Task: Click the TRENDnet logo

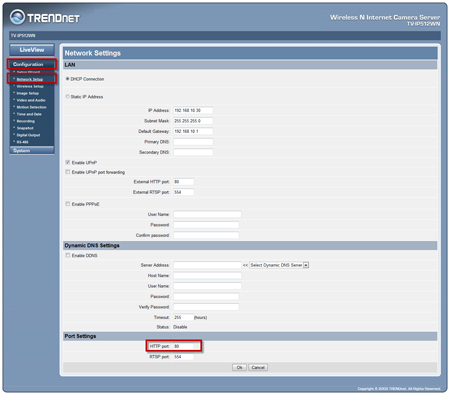Action: tap(45, 17)
